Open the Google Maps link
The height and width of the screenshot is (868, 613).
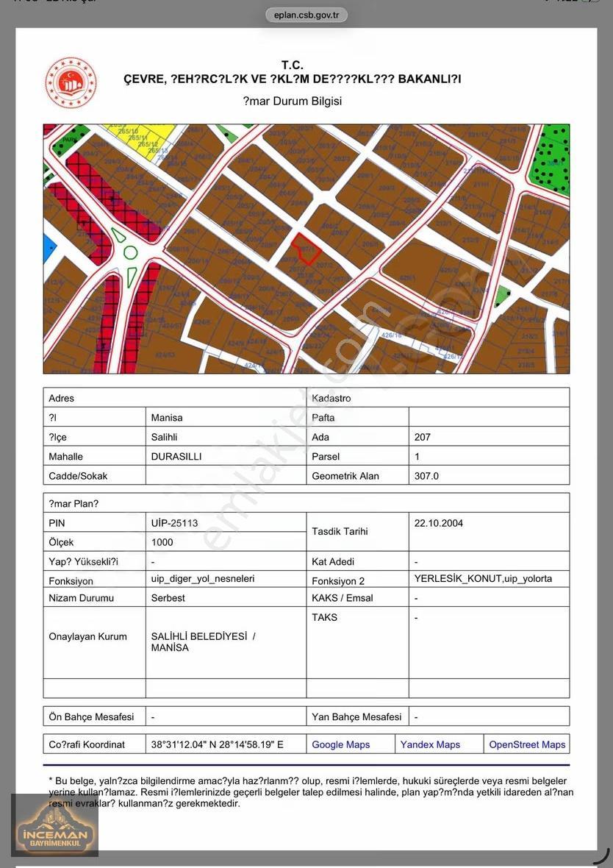341,744
